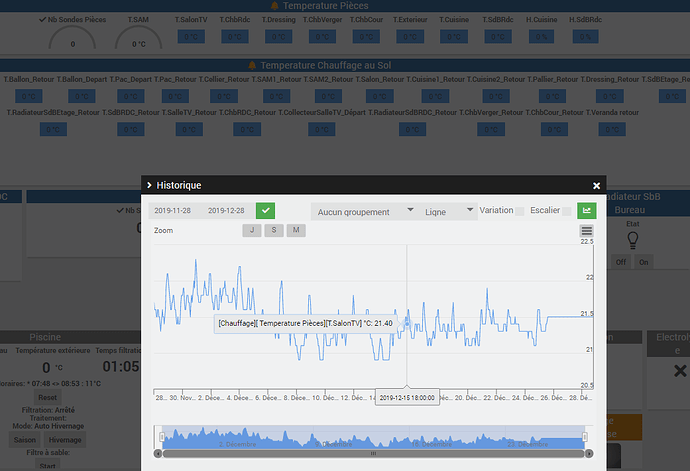Turn radiator Off
The height and width of the screenshot is (471, 690).
coord(620,262)
